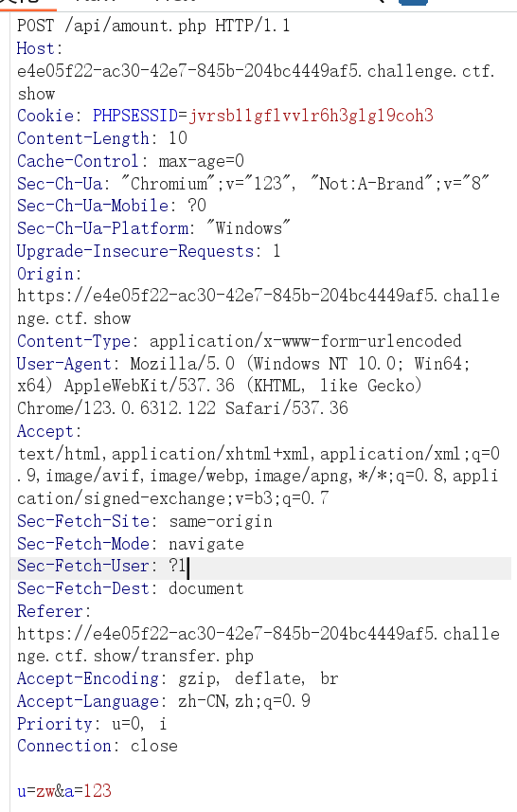The image size is (517, 812).
Task: Click the Sec-Fetch-Mode navigate value
Action: click(x=206, y=544)
